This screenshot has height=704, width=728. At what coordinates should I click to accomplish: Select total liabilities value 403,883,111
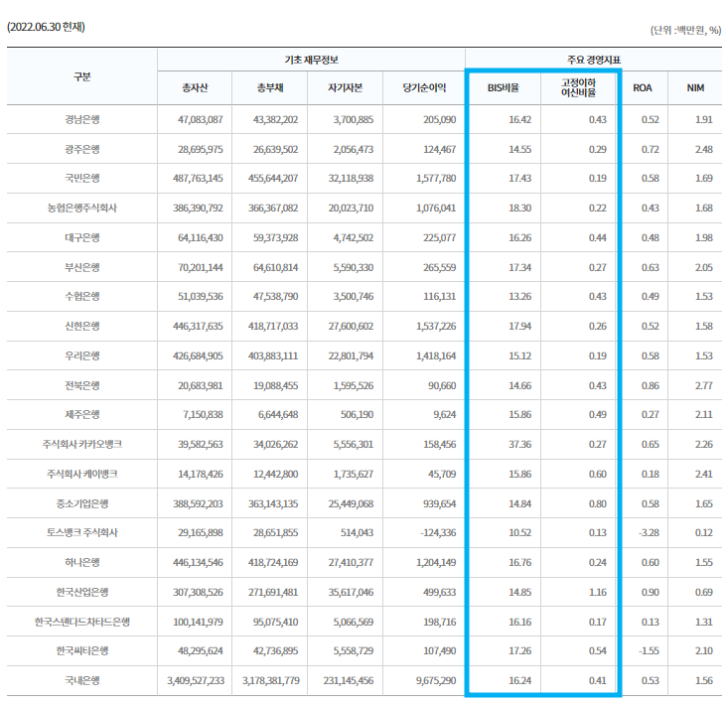[273, 355]
